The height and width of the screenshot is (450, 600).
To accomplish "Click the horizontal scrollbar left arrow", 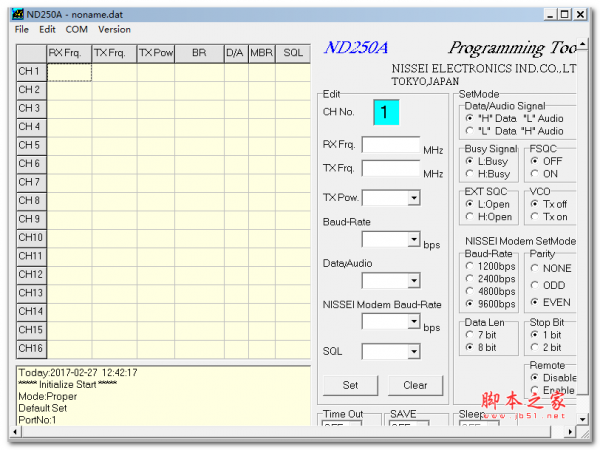I will [x=15, y=432].
